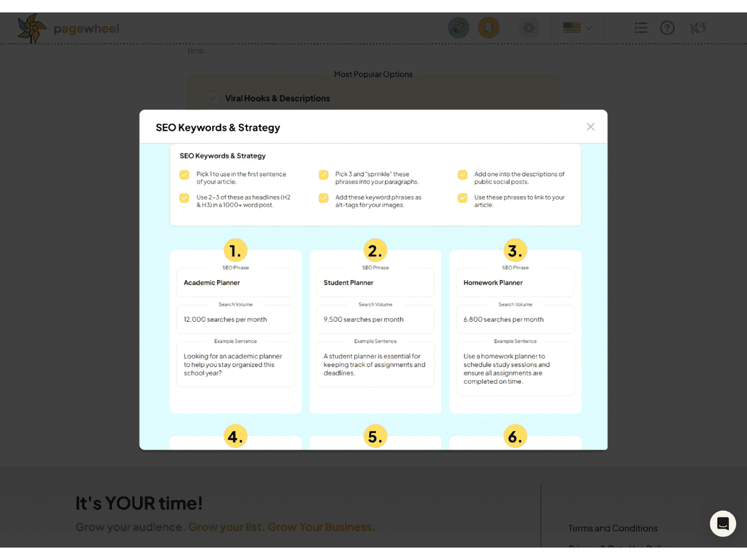Click the 'SEO Keywords & Strategy' dialog title
The width and height of the screenshot is (747, 560).
pyautogui.click(x=218, y=128)
